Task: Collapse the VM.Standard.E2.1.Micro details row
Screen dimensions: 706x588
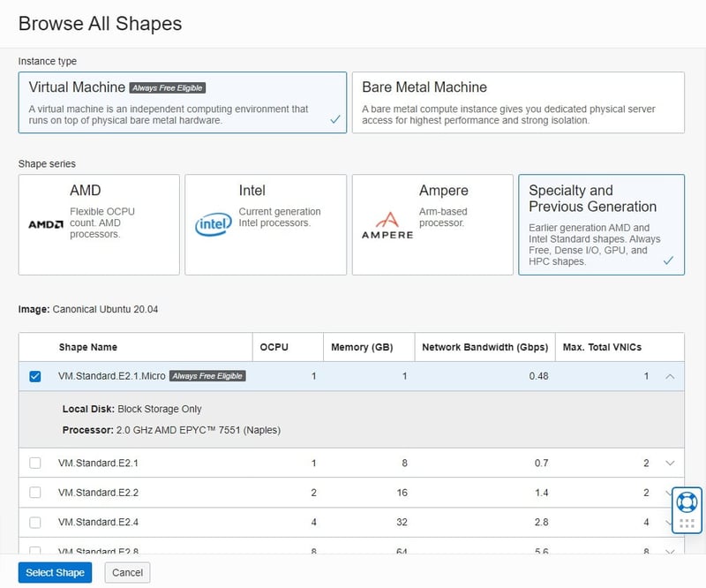Action: [670, 376]
